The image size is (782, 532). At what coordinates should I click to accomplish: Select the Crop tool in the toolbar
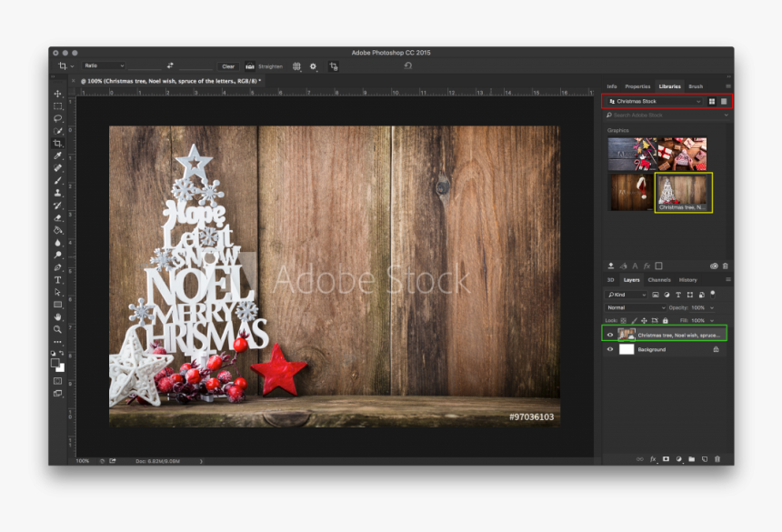(x=56, y=141)
